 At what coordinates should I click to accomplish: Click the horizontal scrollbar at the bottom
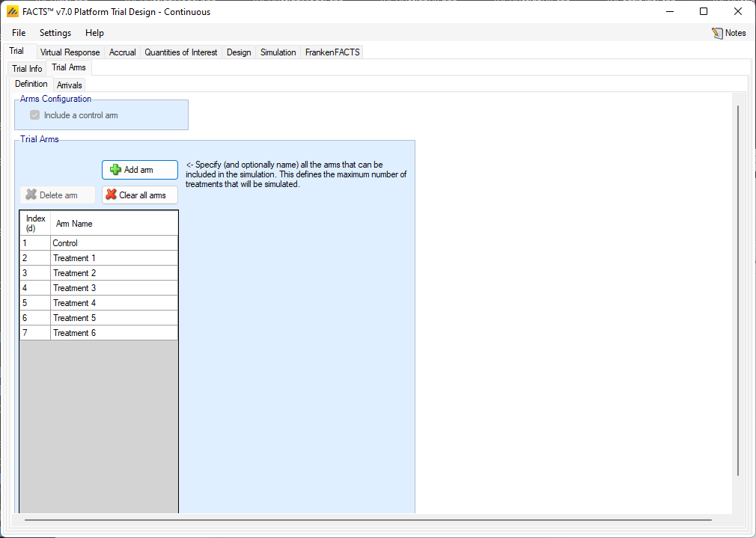tap(368, 519)
